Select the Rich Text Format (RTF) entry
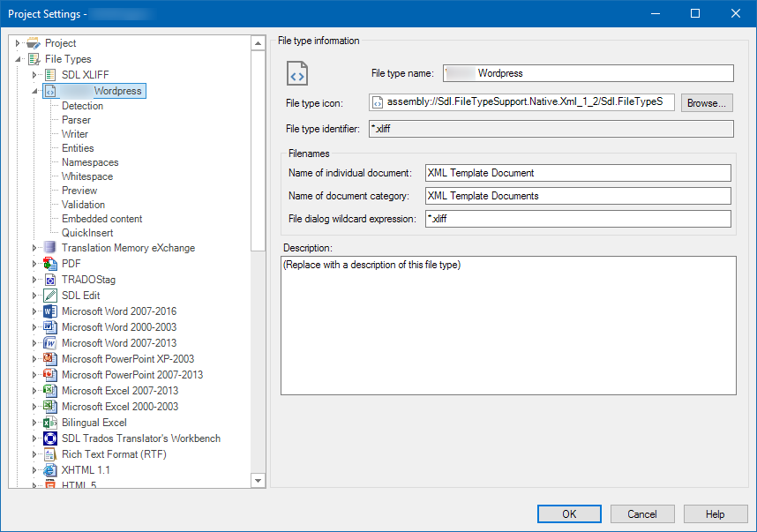Viewport: 757px width, 532px height. pyautogui.click(x=114, y=454)
